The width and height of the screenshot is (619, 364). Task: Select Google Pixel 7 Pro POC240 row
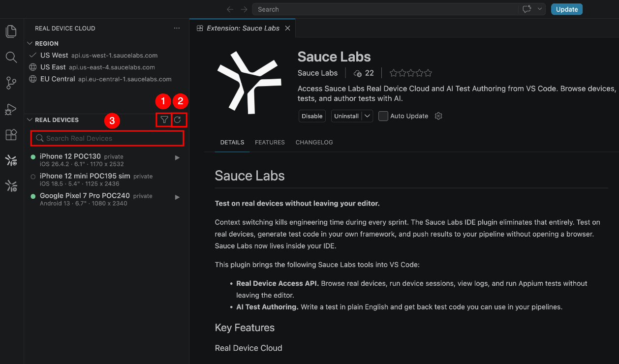106,199
